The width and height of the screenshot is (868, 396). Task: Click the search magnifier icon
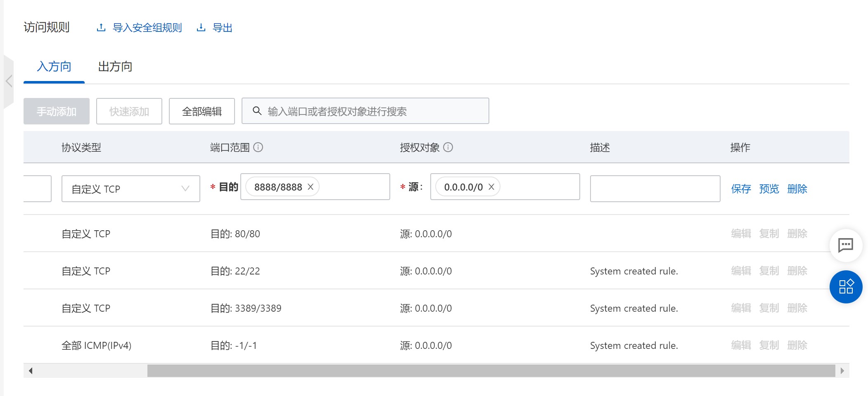coord(257,111)
